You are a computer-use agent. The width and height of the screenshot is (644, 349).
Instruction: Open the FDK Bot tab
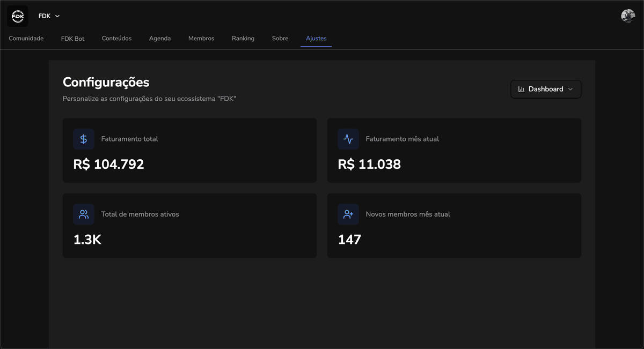click(72, 38)
